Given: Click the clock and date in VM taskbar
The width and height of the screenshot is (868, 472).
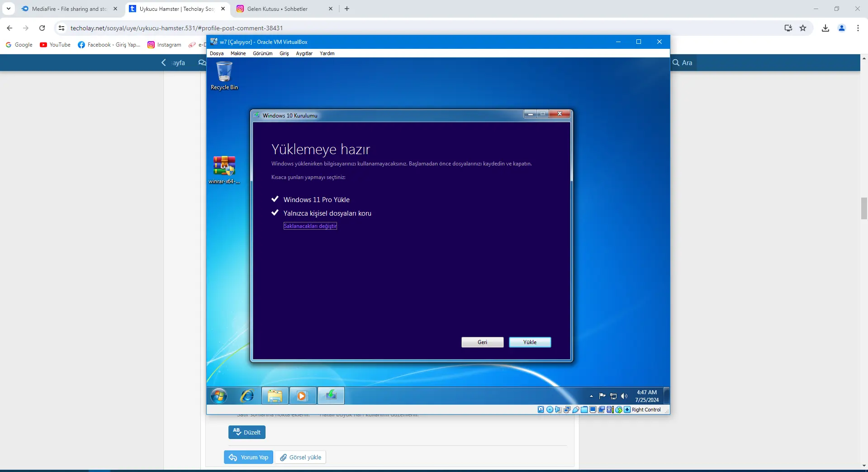Looking at the screenshot, I should (x=647, y=396).
